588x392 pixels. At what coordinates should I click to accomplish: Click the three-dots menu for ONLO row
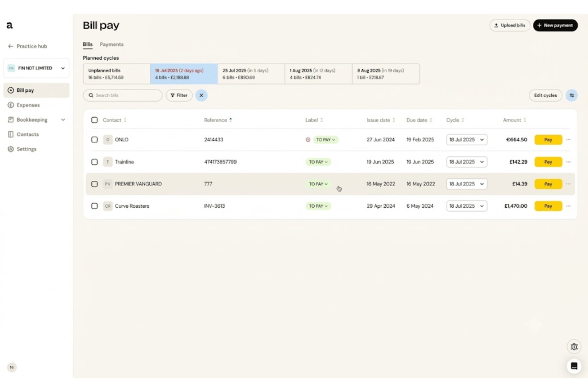tap(568, 140)
